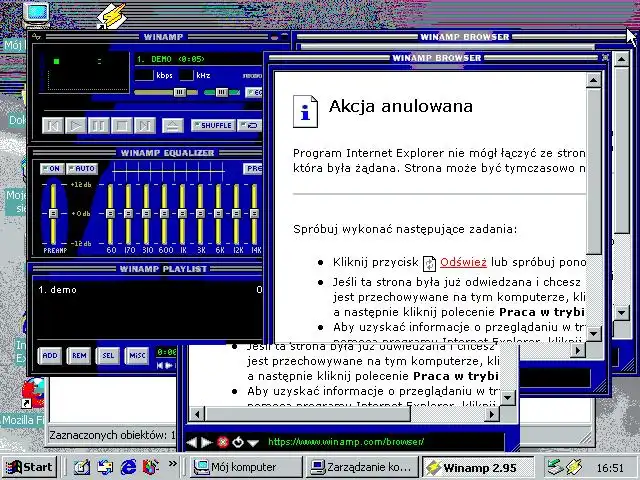
Task: Click horizontal scrollbar thumb in bottom browser
Action: (307, 414)
